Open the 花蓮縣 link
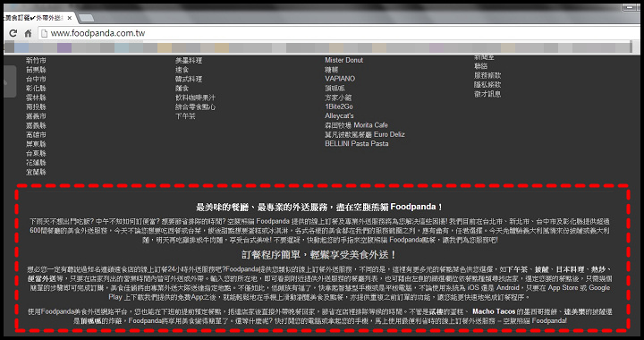This screenshot has width=644, height=340. click(x=36, y=163)
